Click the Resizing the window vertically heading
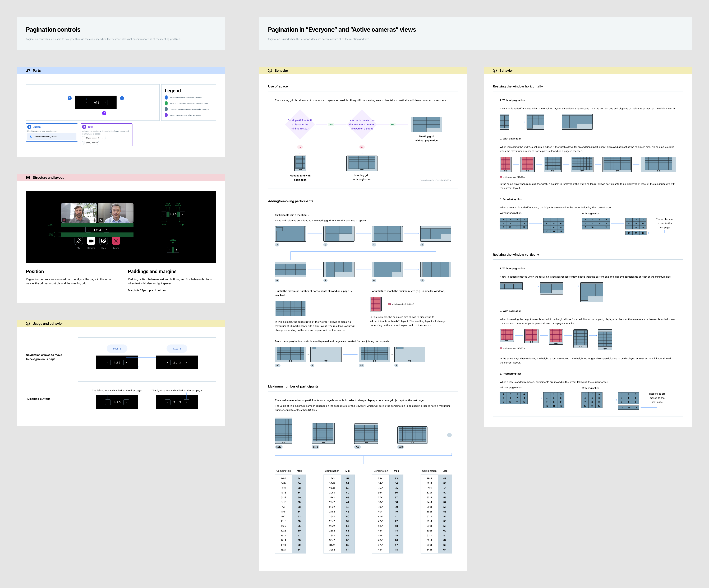Screen dimensions: 709x588 pos(516,255)
